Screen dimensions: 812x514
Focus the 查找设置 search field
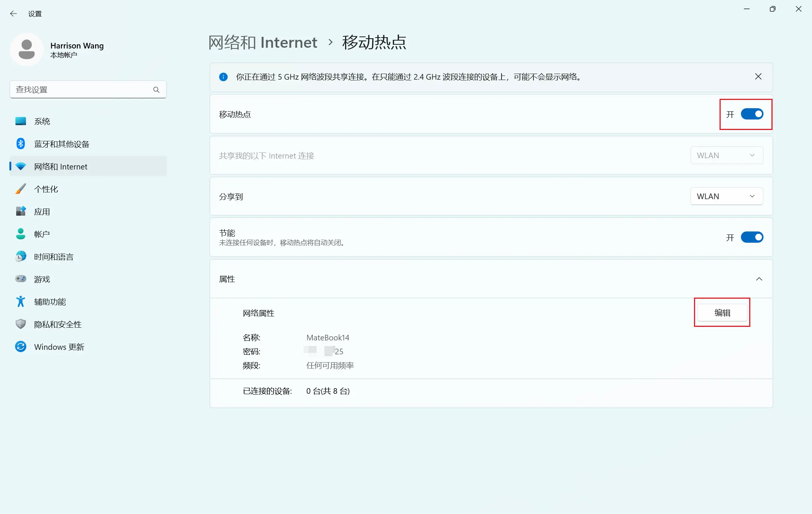pos(88,90)
